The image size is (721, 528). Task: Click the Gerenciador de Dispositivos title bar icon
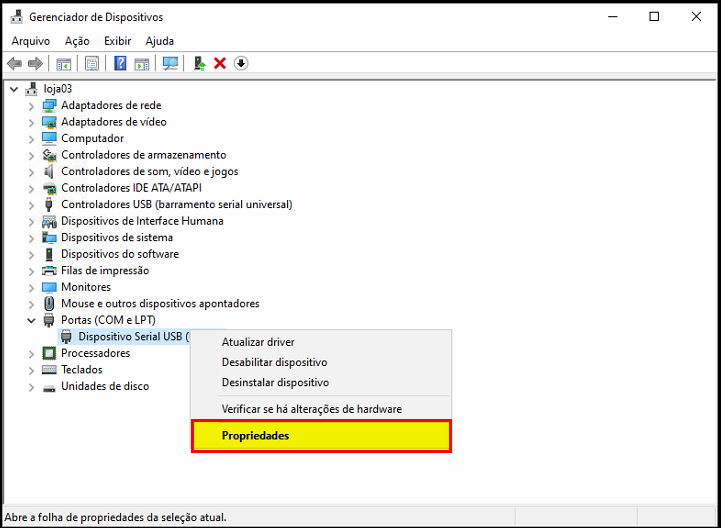(x=16, y=17)
